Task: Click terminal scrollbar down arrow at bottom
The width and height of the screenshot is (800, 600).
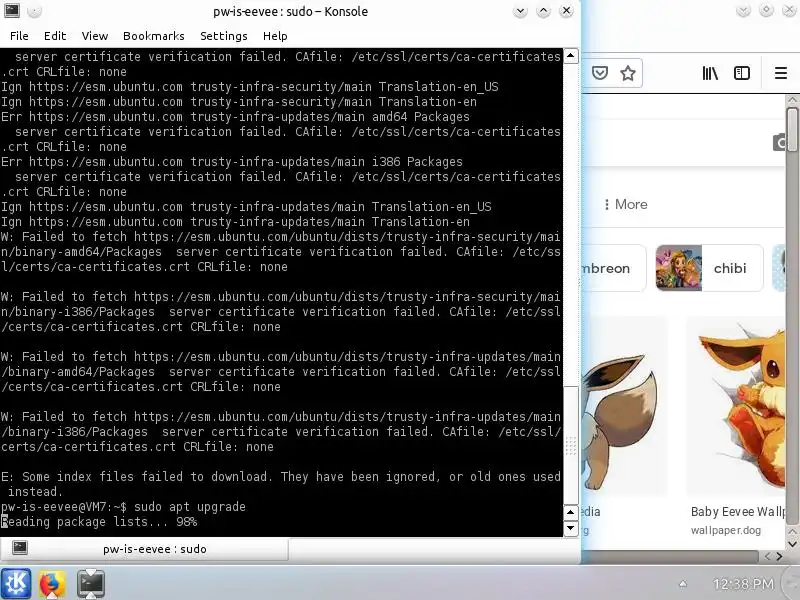Action: tap(570, 528)
